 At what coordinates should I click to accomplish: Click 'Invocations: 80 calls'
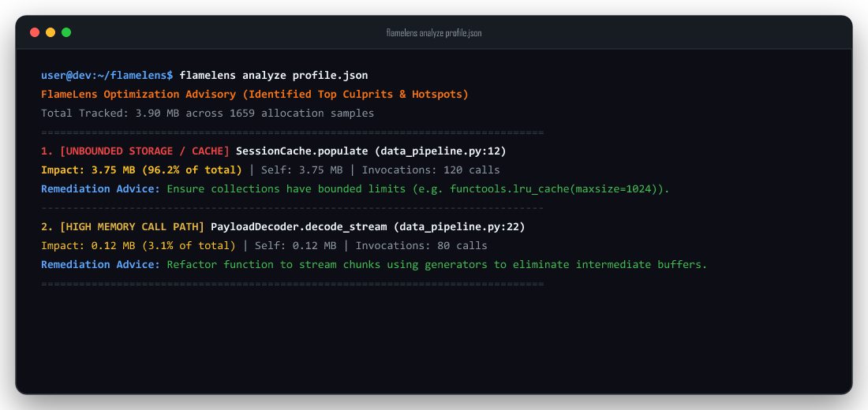421,246
